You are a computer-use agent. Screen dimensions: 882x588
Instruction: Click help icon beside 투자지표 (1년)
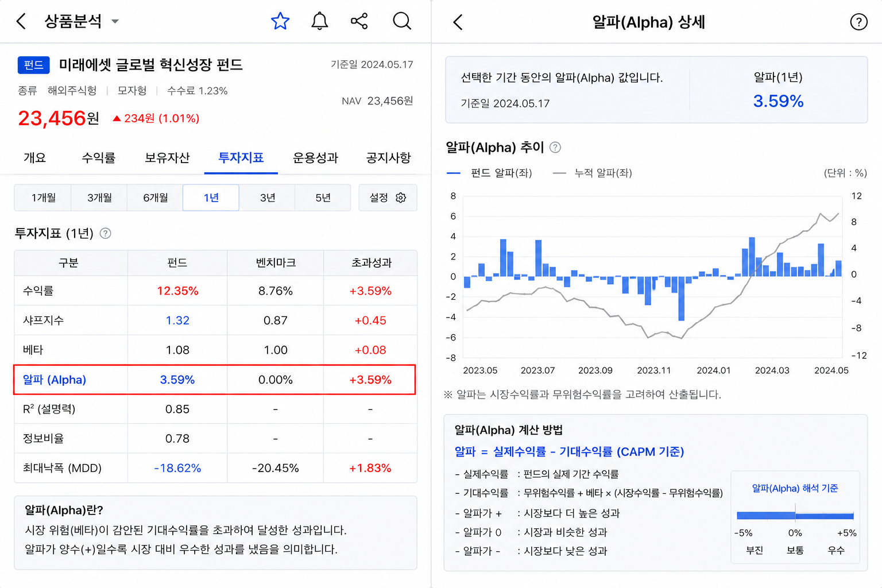106,233
